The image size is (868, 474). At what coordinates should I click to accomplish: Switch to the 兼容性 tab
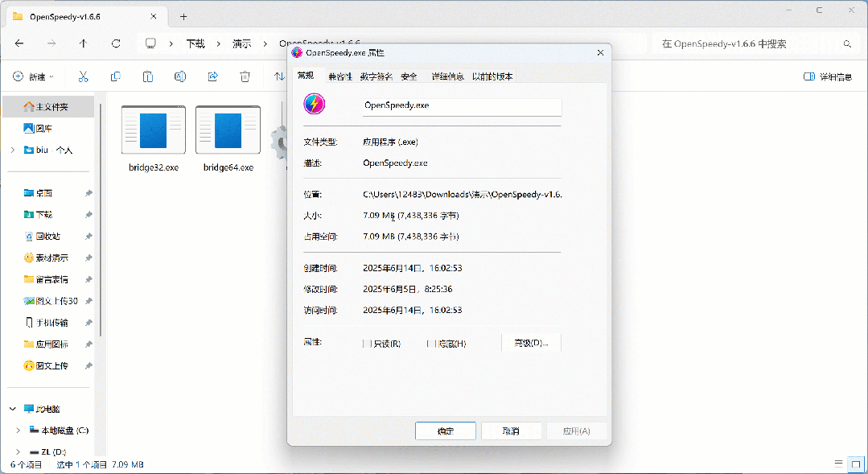pyautogui.click(x=339, y=76)
